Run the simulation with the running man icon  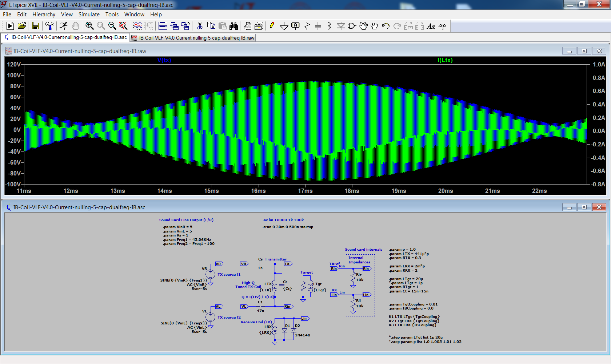tap(64, 26)
